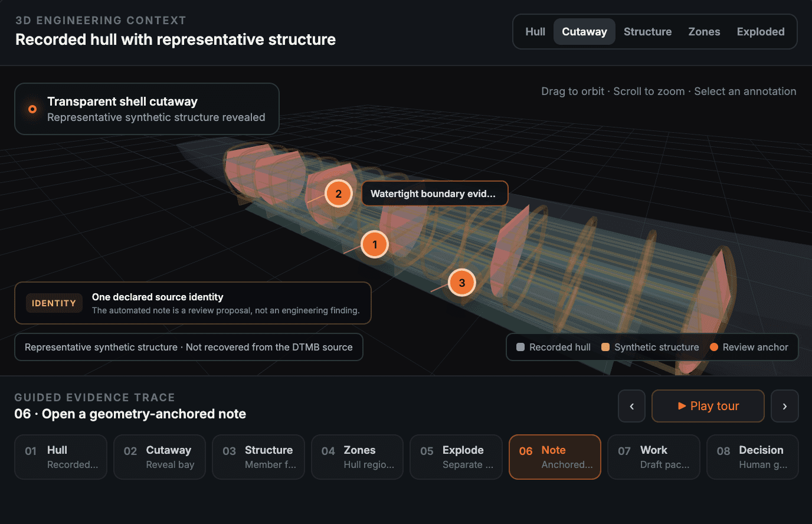Open the Watertight boundary evidence label
812x524 pixels.
click(434, 194)
